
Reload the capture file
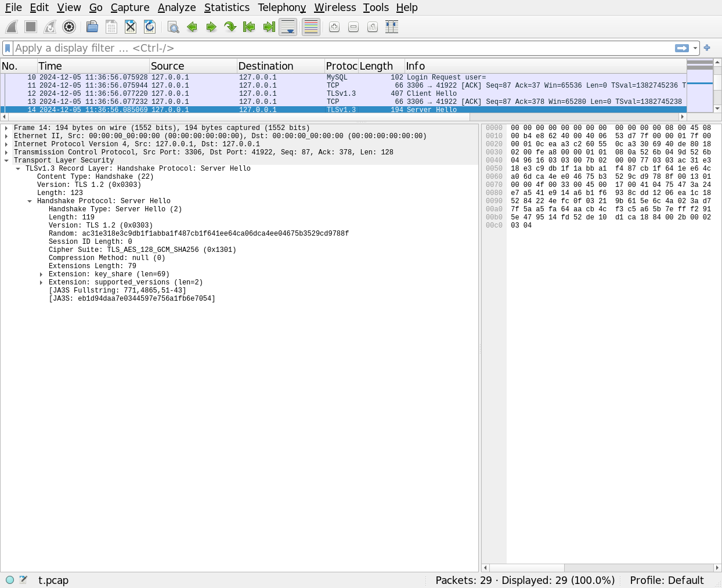pyautogui.click(x=150, y=27)
